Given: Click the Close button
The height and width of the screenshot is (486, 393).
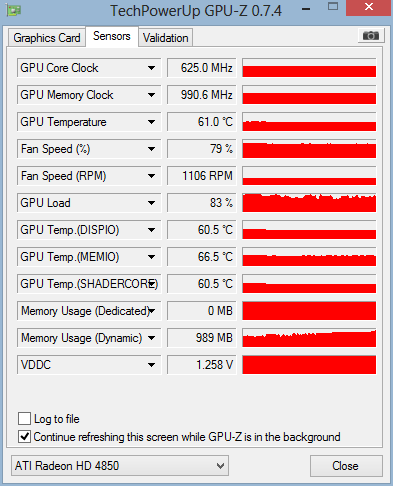Looking at the screenshot, I should pos(346,466).
